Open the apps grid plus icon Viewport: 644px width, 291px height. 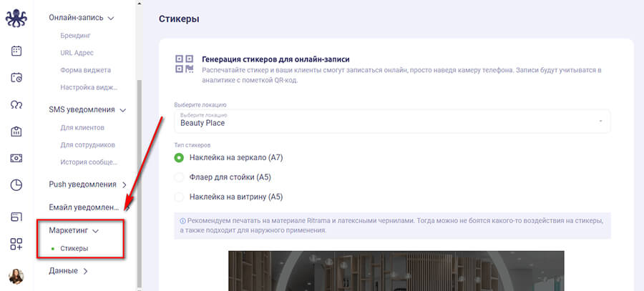click(x=16, y=244)
